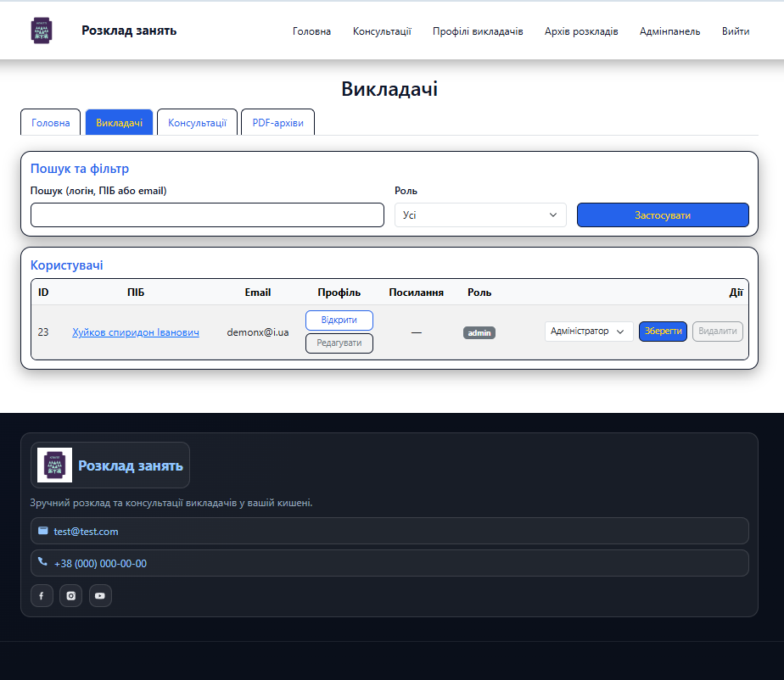Open Профілі викладачів in the top navigation
The width and height of the screenshot is (784, 680).
(x=478, y=31)
